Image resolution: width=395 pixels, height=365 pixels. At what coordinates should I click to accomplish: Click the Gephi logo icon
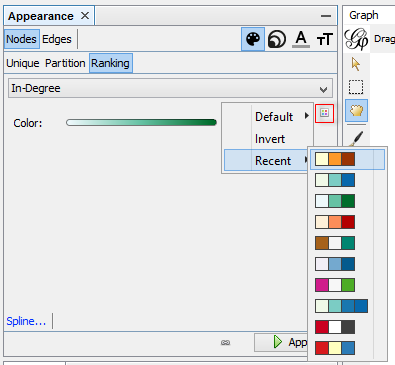pos(356,39)
